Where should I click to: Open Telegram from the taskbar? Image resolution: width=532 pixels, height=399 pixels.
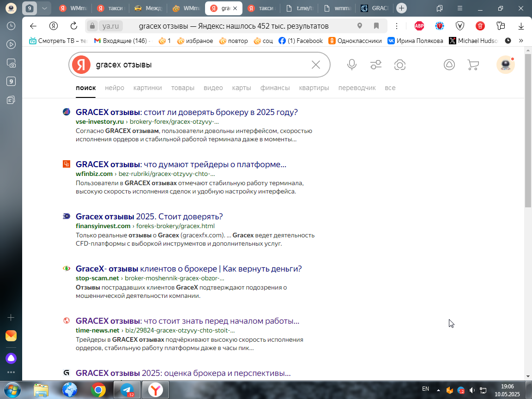coord(127,390)
